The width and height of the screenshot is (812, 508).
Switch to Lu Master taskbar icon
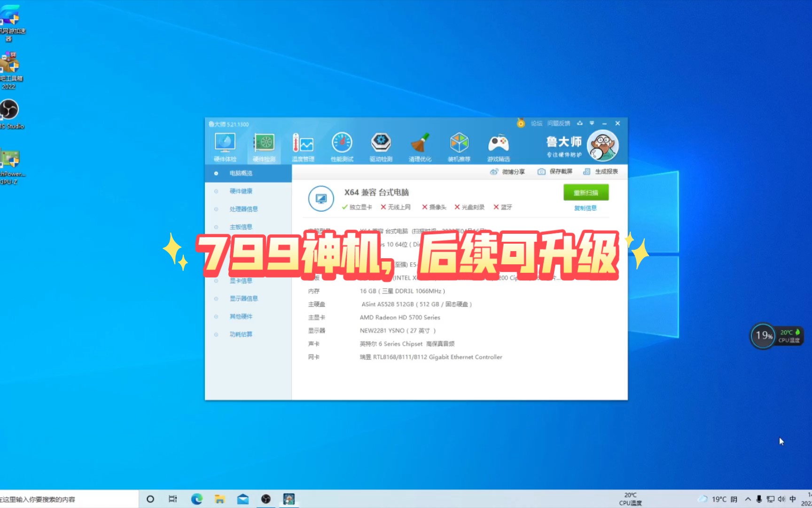click(x=289, y=499)
